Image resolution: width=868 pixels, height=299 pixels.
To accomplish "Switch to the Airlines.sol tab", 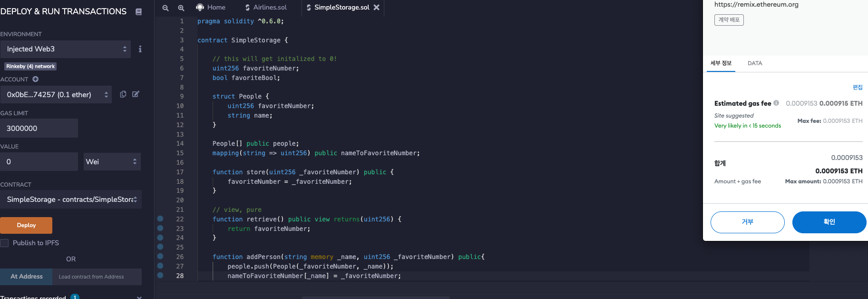I will point(266,7).
